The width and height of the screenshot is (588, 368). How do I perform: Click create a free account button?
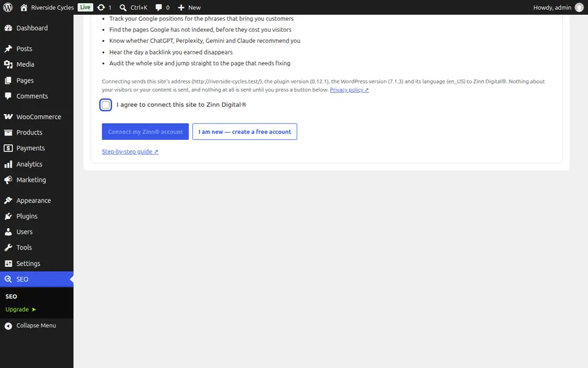click(x=245, y=132)
